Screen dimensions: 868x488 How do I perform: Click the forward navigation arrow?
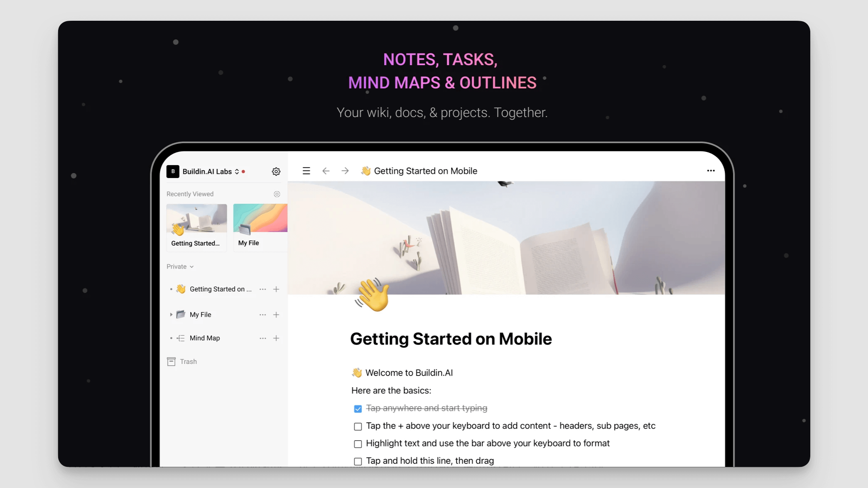pos(345,171)
